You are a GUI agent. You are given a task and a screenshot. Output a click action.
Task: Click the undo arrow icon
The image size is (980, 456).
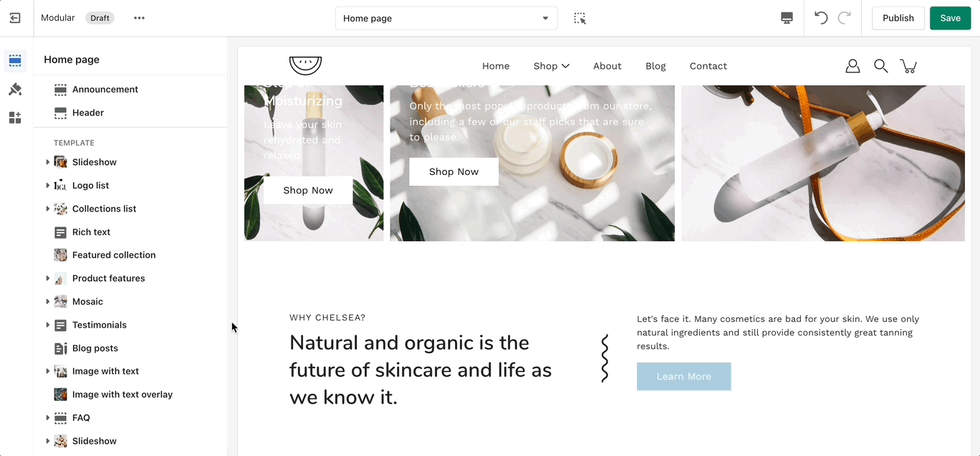click(x=821, y=19)
